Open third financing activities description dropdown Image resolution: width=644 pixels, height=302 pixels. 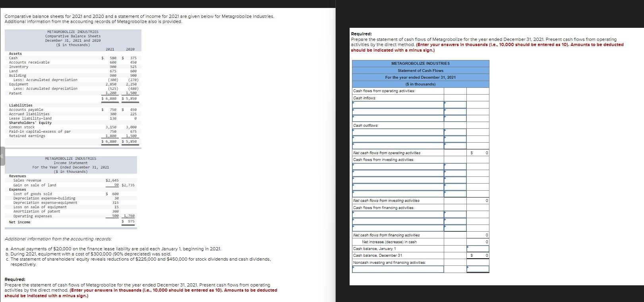(398, 228)
